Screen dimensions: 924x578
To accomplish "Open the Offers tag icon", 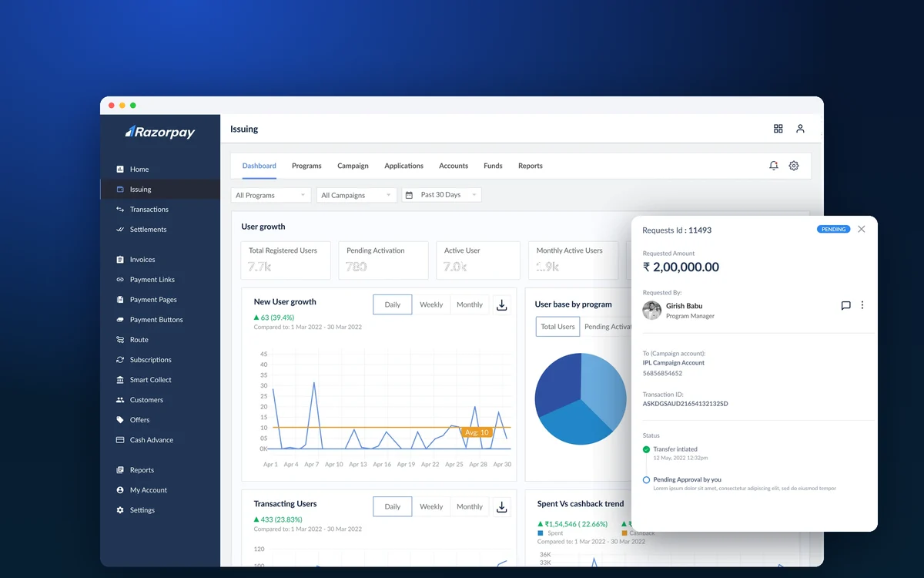I will 120,420.
